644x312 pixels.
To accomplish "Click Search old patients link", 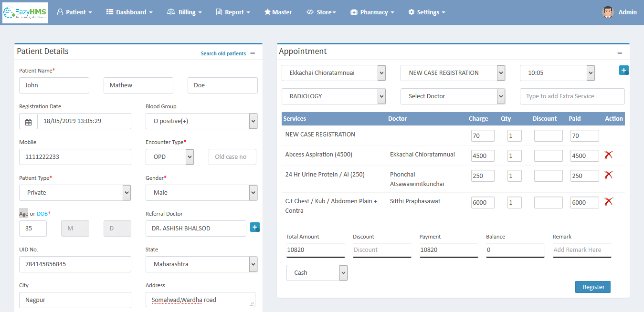I will (223, 53).
